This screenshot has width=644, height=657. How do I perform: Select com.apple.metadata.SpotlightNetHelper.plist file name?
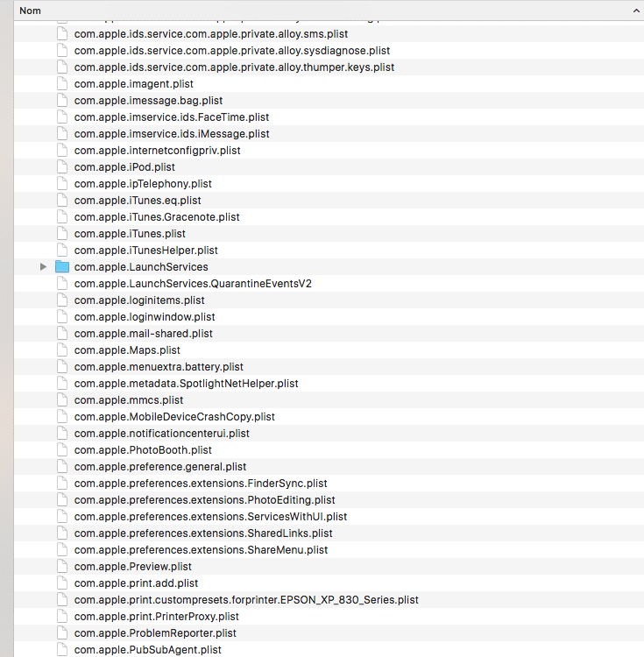click(187, 384)
